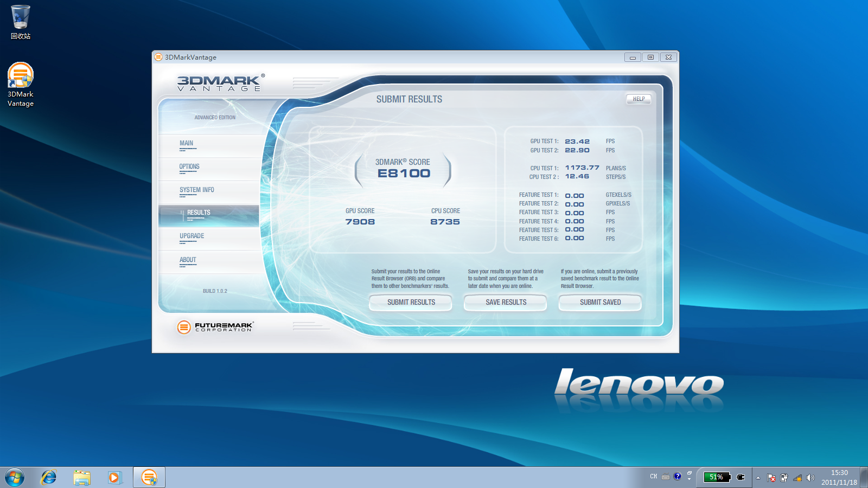Open the Recycle Bin desktop icon
Viewport: 868px width, 488px height.
(x=21, y=22)
